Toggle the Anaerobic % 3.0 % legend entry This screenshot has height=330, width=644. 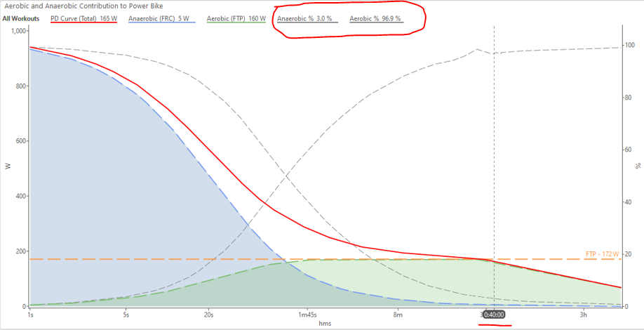coord(308,19)
